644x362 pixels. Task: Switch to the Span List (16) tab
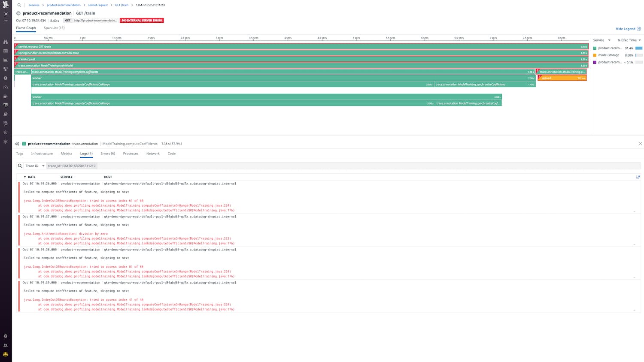pyautogui.click(x=54, y=27)
